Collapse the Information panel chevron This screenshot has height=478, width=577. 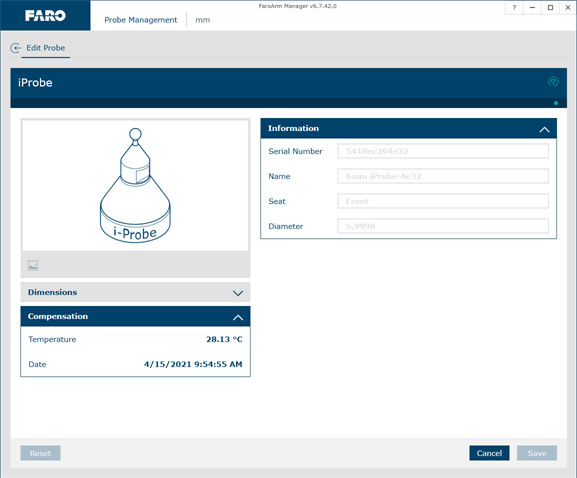coord(544,129)
